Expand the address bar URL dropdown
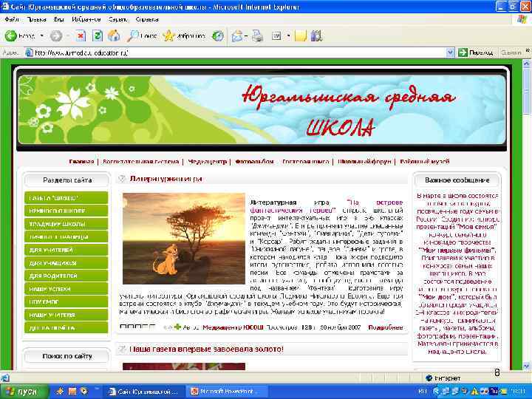 pos(450,52)
